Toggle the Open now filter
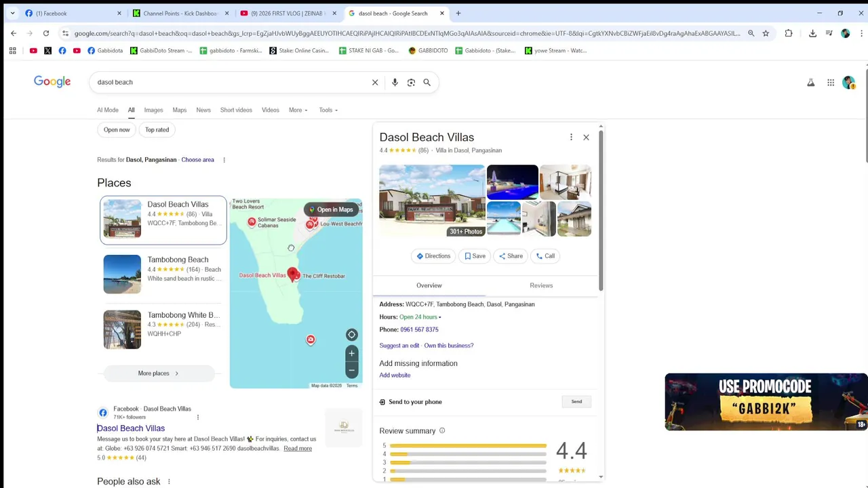The width and height of the screenshot is (868, 488). [x=117, y=129]
